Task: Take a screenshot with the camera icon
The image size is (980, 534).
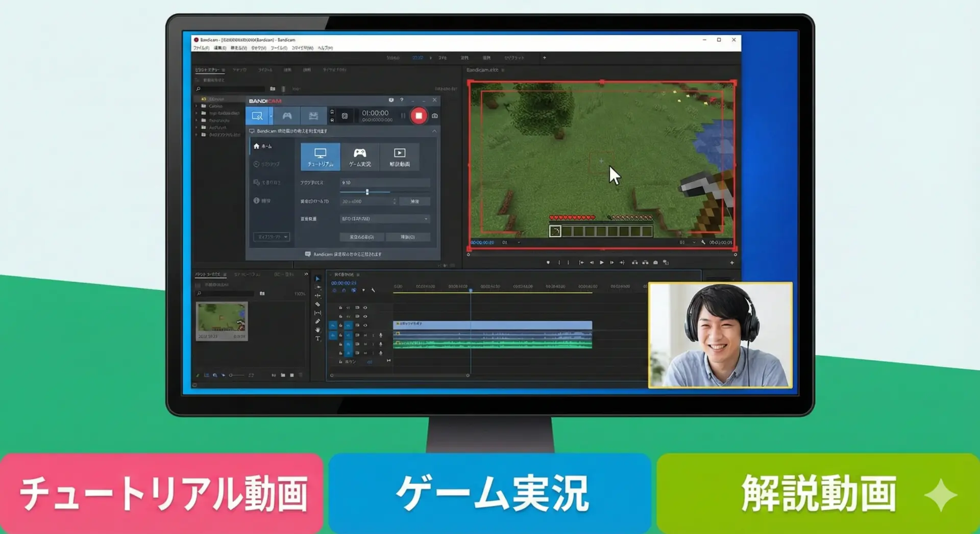Action: tap(435, 116)
